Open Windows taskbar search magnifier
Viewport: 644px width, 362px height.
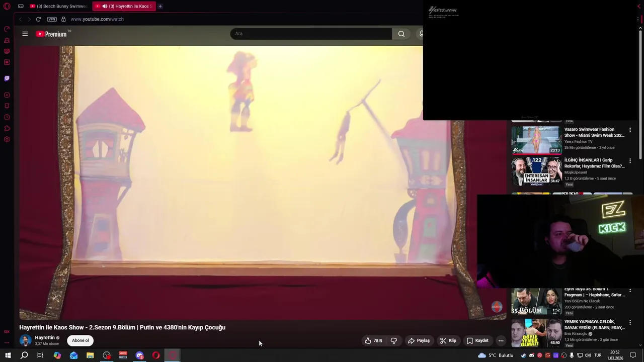(x=24, y=355)
